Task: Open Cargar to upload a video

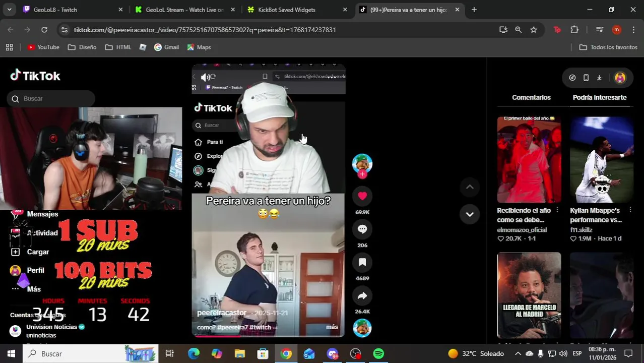Action: coord(30,252)
